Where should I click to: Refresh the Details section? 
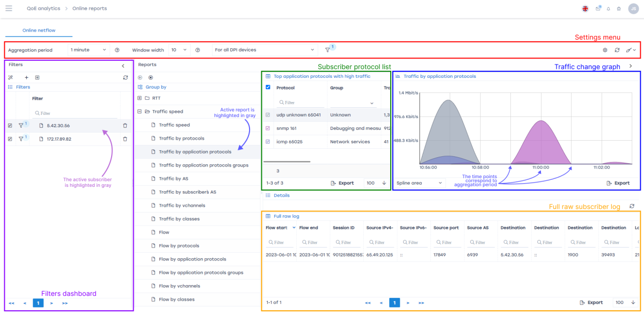pos(632,206)
